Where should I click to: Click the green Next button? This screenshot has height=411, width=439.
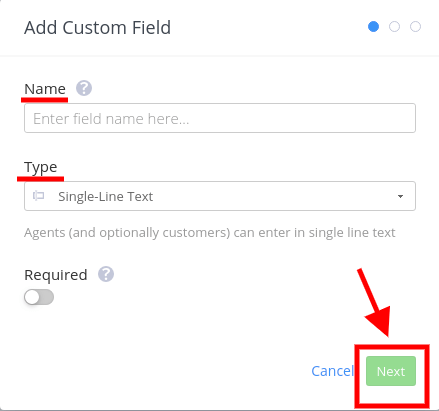[391, 371]
